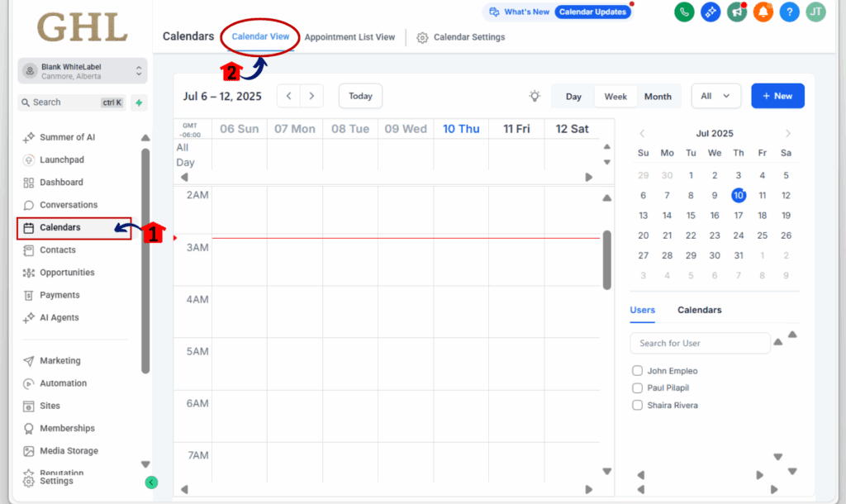Open the What's New link
This screenshot has height=504, width=846.
click(x=519, y=12)
